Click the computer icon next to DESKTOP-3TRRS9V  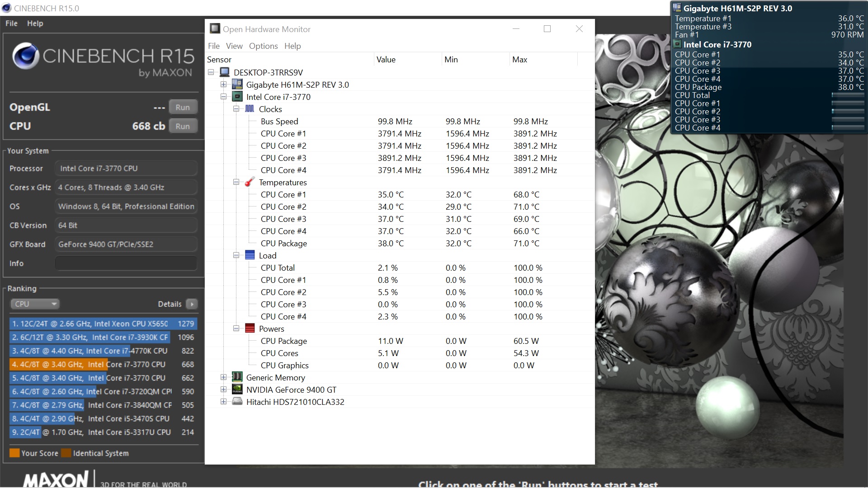pyautogui.click(x=225, y=72)
